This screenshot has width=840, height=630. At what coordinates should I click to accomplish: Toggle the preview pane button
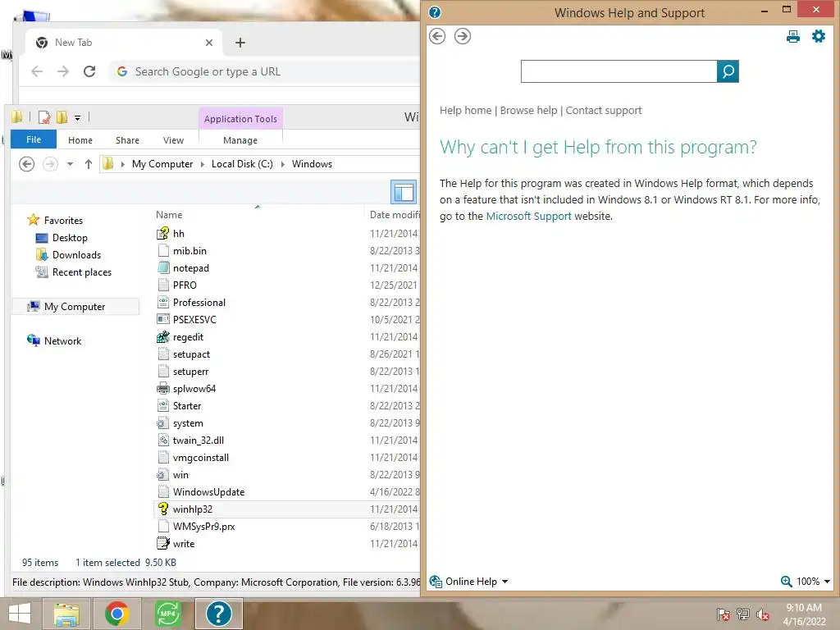pos(404,192)
